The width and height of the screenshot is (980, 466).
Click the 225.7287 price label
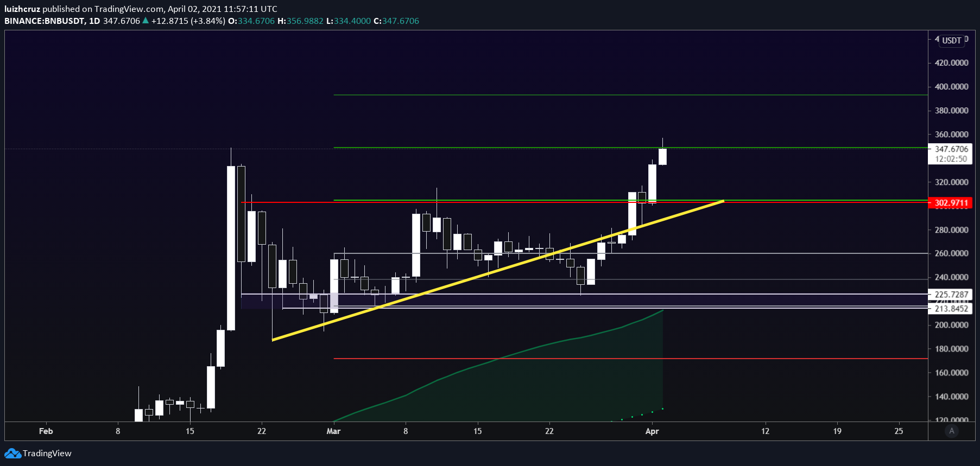point(951,295)
